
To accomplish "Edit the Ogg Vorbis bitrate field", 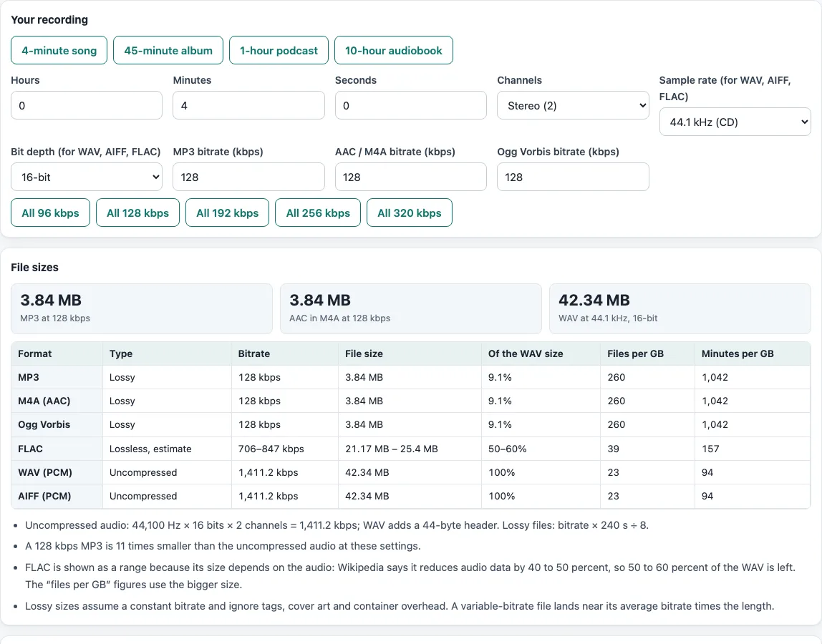I will click(573, 177).
